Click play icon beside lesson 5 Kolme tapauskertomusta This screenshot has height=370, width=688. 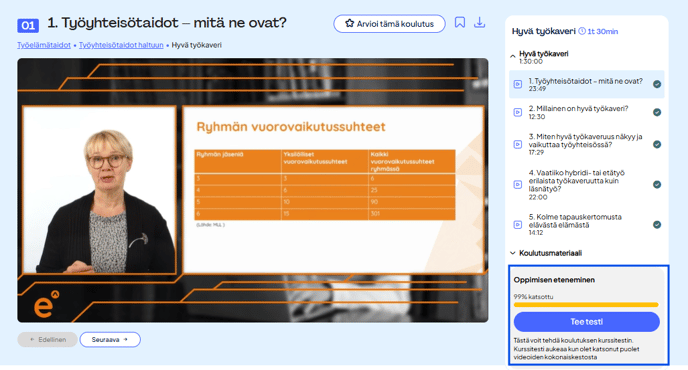[x=518, y=225]
